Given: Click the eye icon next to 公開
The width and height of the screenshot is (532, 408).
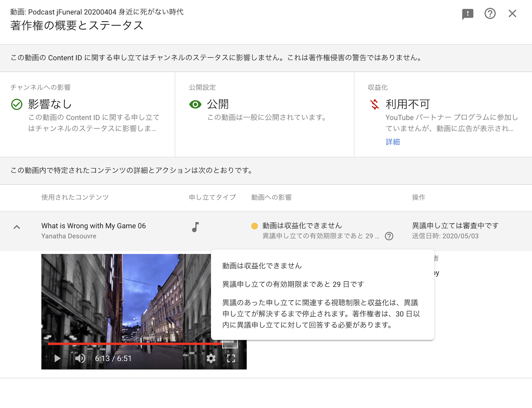Looking at the screenshot, I should click(x=195, y=104).
